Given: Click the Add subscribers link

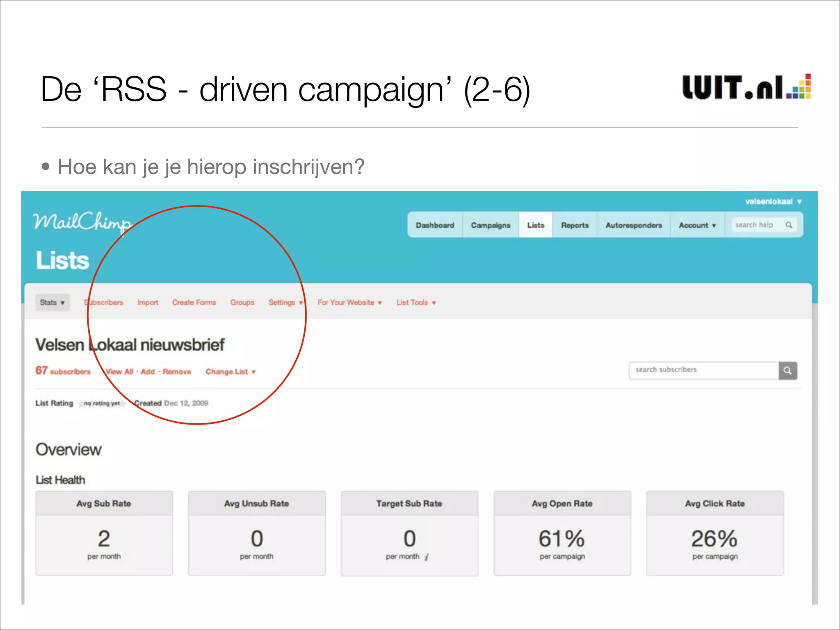Looking at the screenshot, I should point(148,372).
